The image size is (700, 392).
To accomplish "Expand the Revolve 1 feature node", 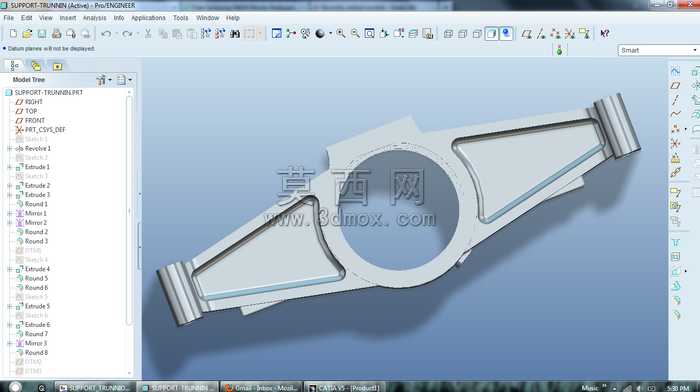I will point(9,149).
